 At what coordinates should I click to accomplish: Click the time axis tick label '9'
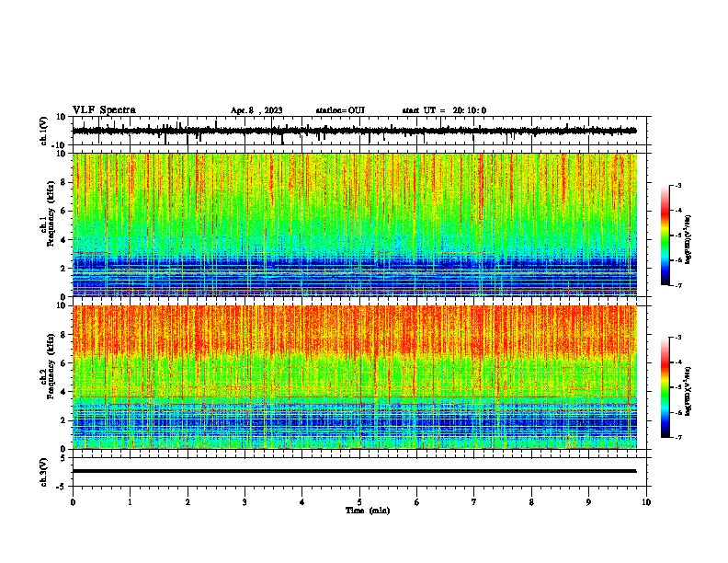[588, 502]
